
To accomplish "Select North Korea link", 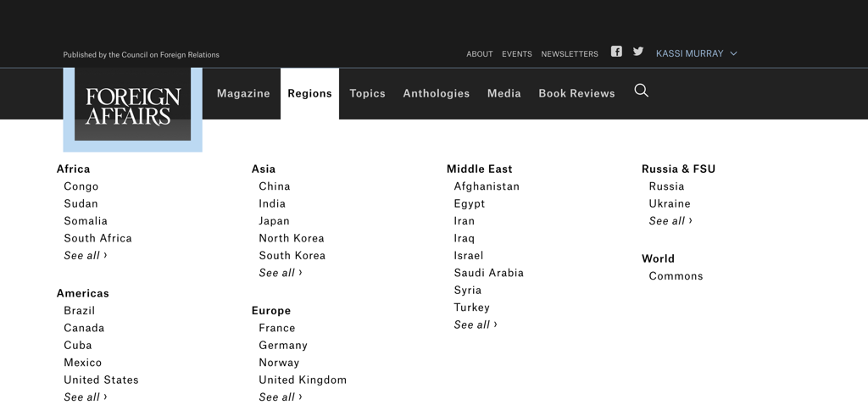I will pos(292,238).
